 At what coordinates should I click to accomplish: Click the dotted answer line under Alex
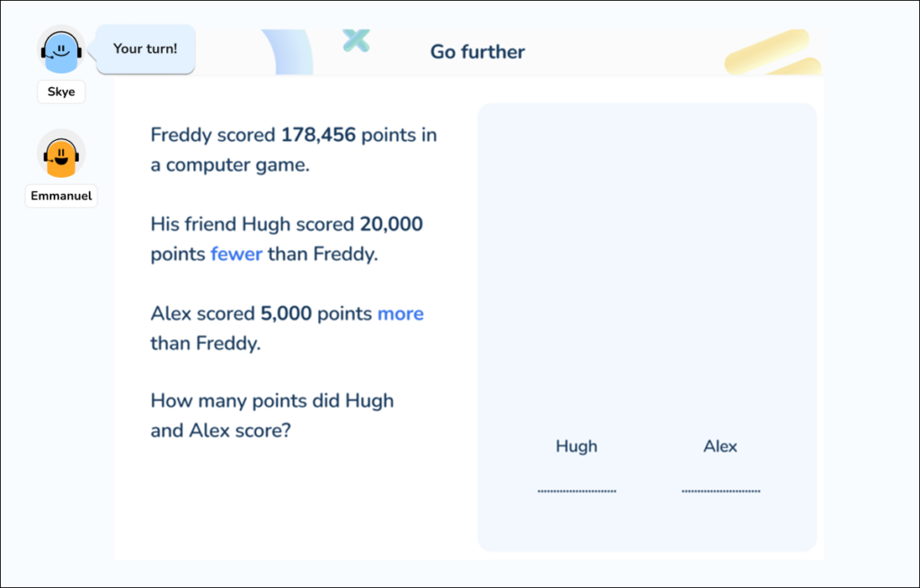(721, 491)
